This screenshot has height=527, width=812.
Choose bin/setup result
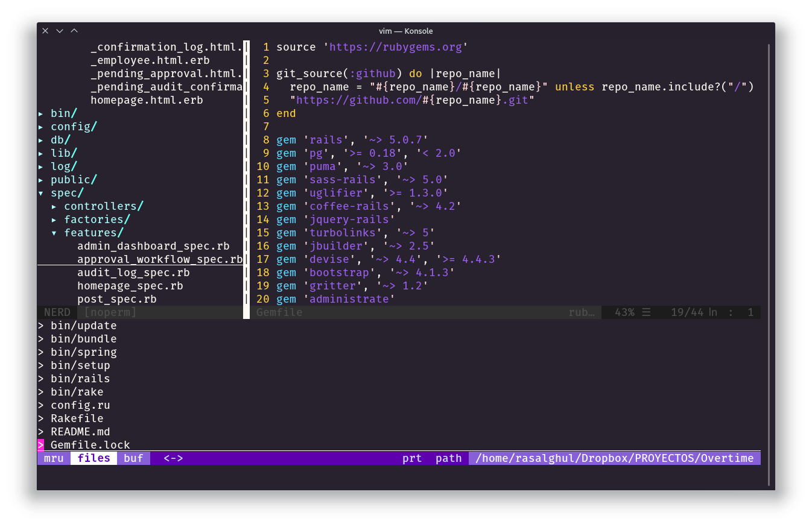coord(80,365)
